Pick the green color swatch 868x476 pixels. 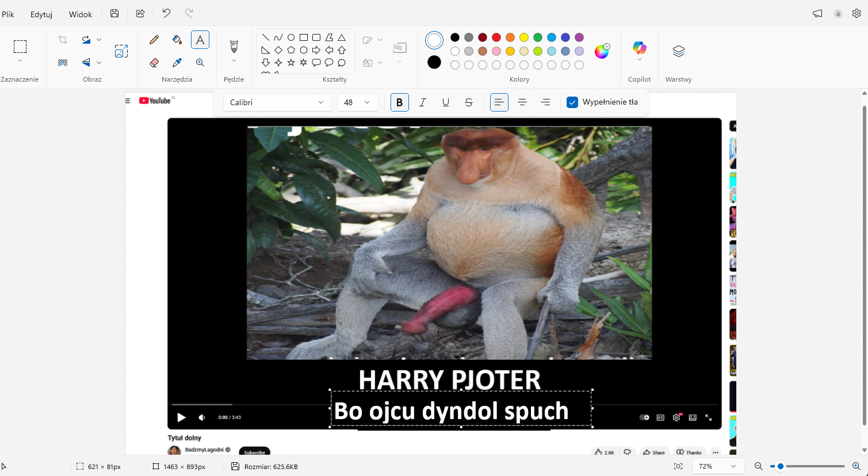point(538,37)
